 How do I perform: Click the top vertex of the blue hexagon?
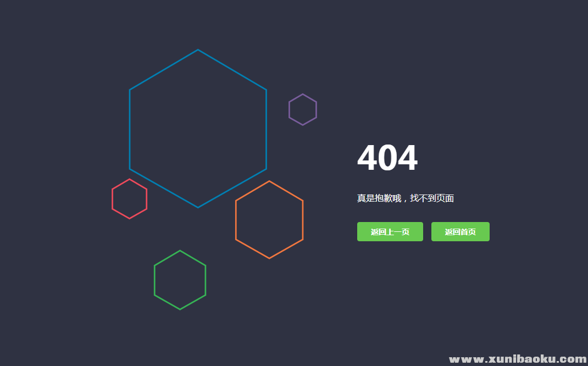[x=198, y=50]
